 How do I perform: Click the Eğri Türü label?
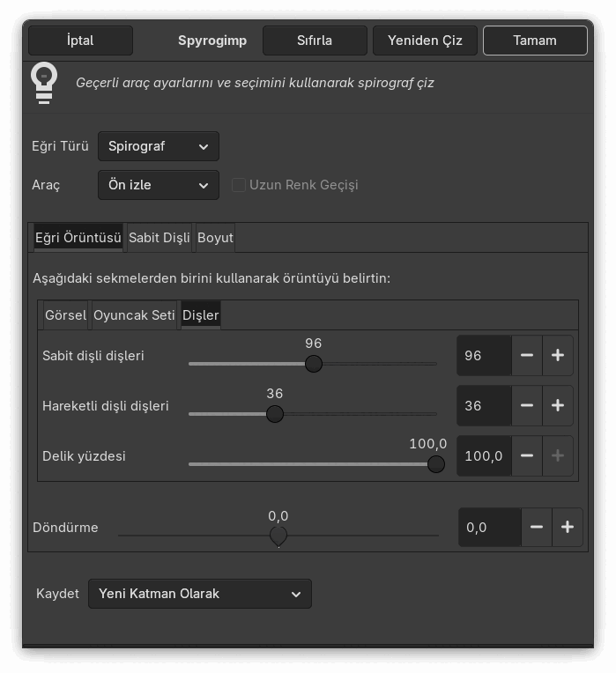tap(60, 146)
